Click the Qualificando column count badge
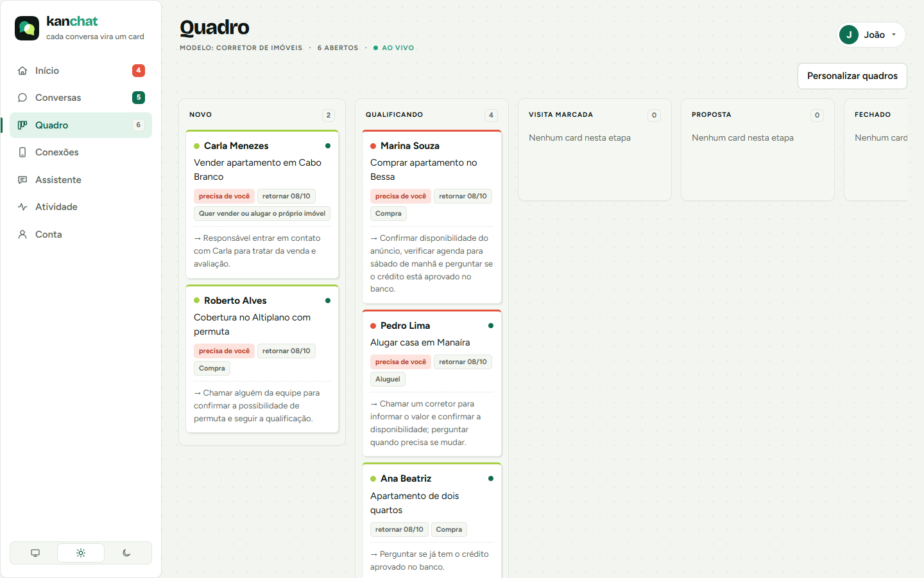 click(x=492, y=116)
